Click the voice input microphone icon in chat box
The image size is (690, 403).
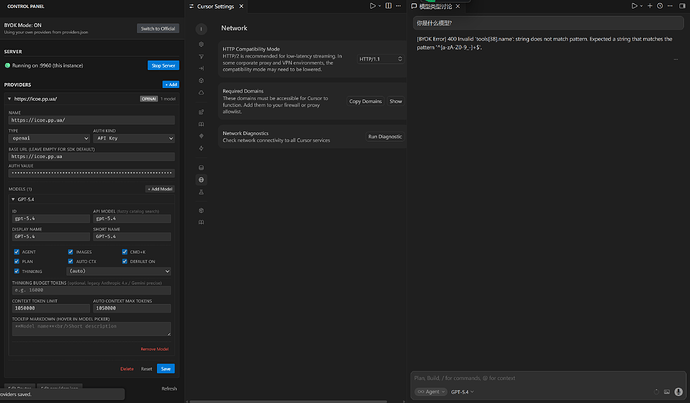679,392
